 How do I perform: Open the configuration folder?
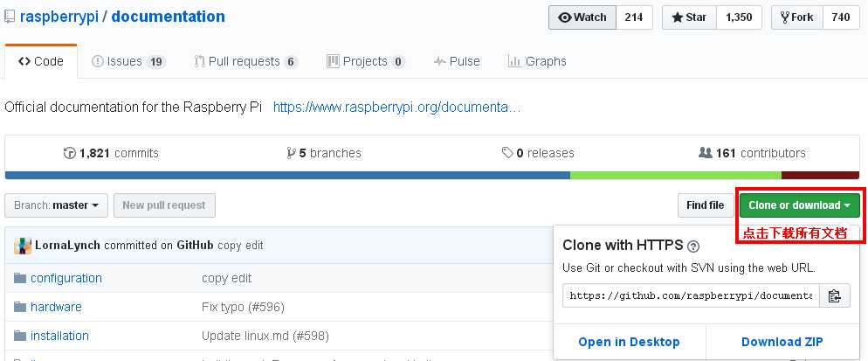pos(66,278)
